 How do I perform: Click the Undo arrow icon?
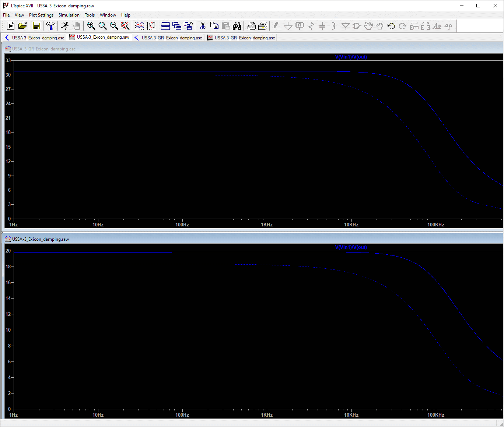click(391, 26)
